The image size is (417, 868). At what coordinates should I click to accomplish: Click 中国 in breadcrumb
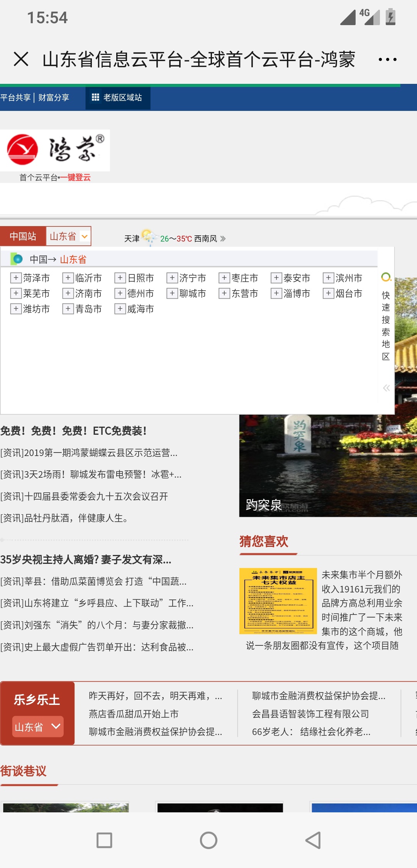pyautogui.click(x=39, y=259)
